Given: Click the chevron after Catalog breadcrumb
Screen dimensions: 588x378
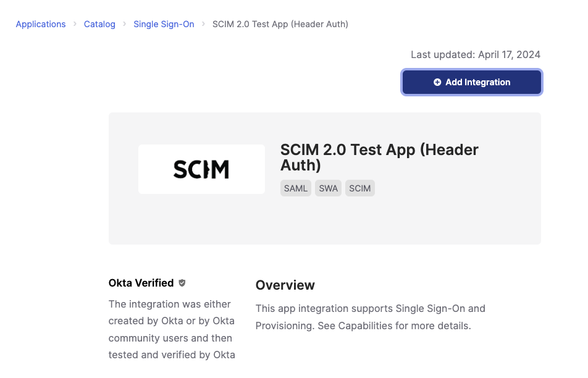Looking at the screenshot, I should [x=125, y=24].
